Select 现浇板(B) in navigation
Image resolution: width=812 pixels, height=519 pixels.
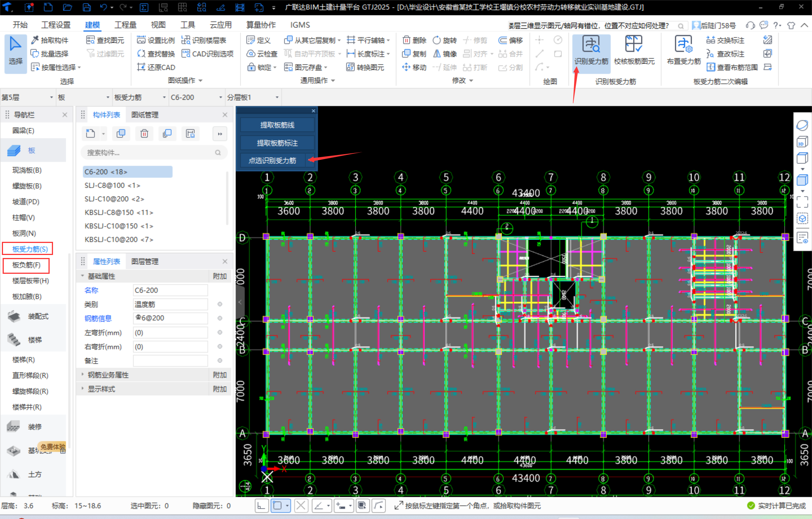coord(27,170)
